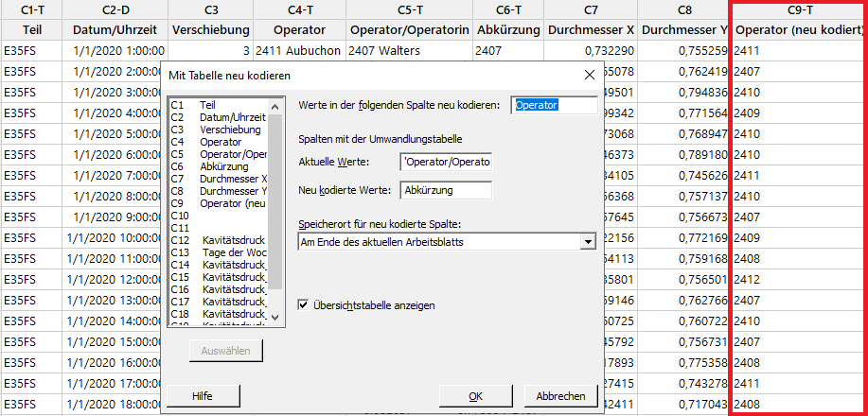Click column header C6-T
Screen dimensions: 868x416
pyautogui.click(x=508, y=9)
